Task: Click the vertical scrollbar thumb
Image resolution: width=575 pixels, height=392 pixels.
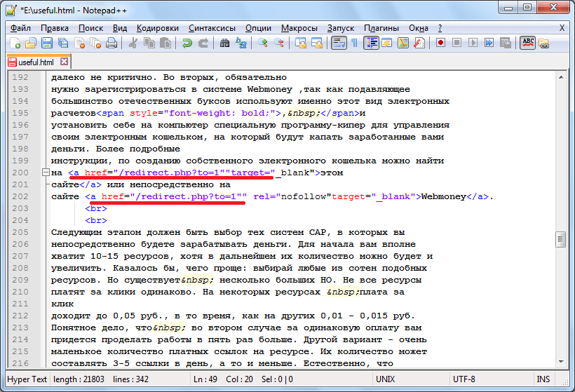Action: [560, 240]
